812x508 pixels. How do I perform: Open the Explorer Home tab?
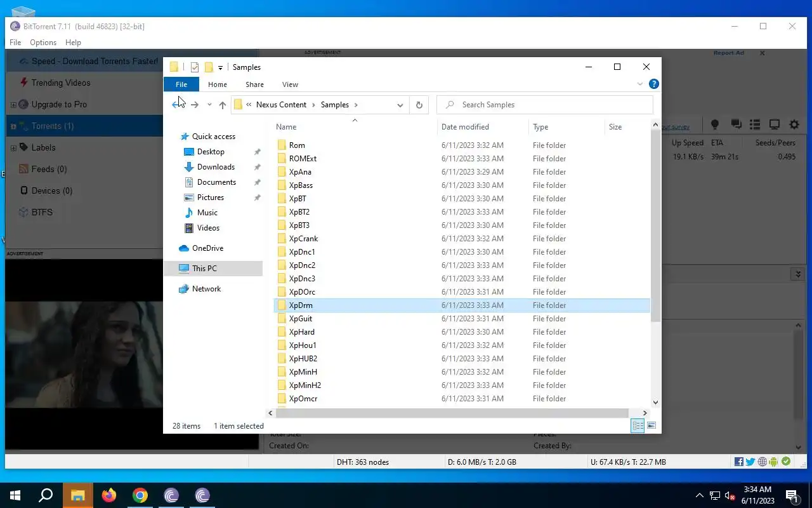(x=218, y=84)
